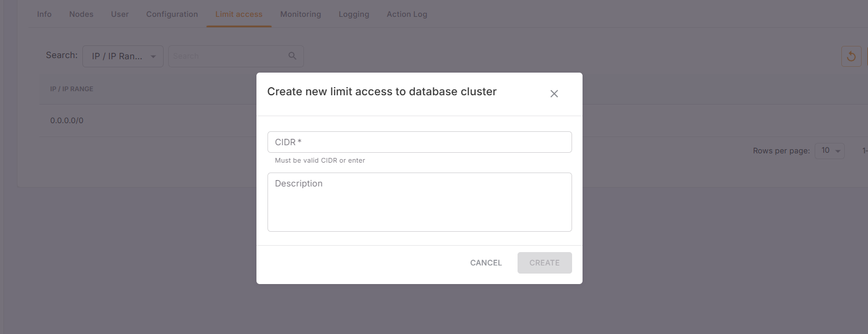View the Action Log tab
Image resolution: width=868 pixels, height=334 pixels.
tap(407, 14)
